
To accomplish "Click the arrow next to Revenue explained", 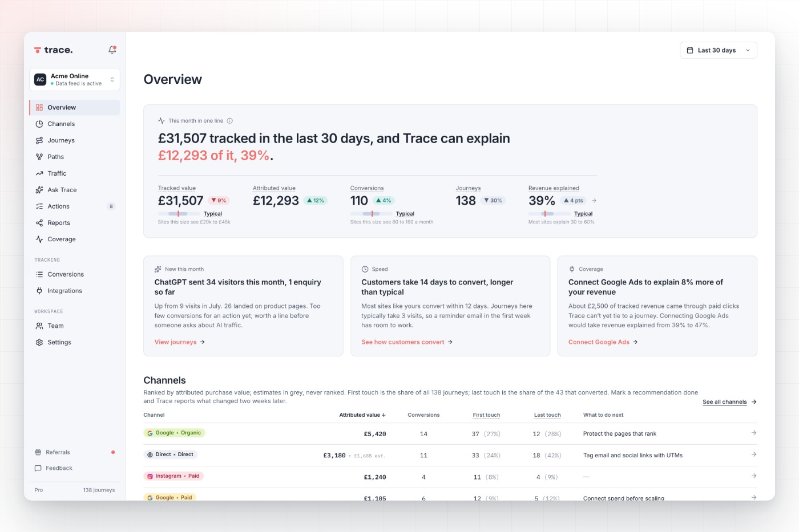I will pos(594,201).
